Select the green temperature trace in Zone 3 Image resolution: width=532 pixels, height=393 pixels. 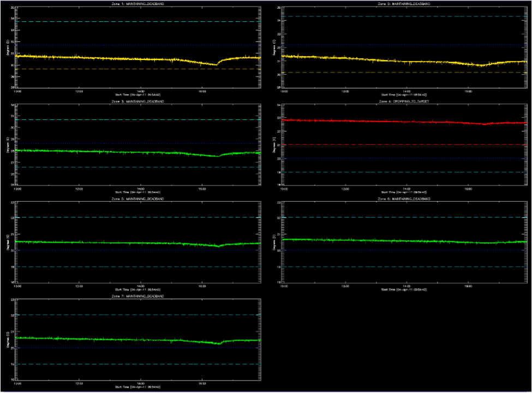coord(109,152)
